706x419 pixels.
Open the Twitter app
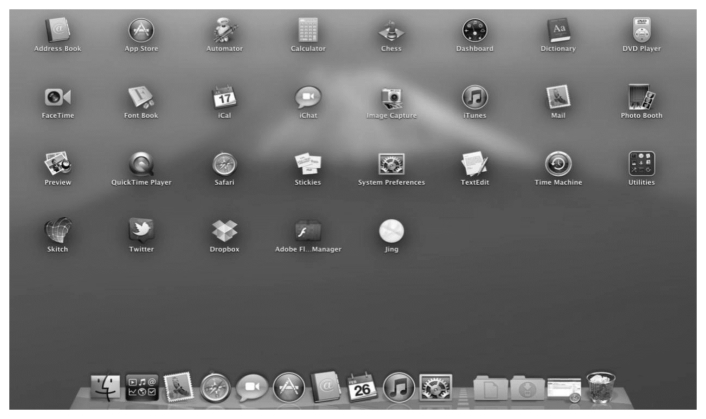pyautogui.click(x=141, y=230)
